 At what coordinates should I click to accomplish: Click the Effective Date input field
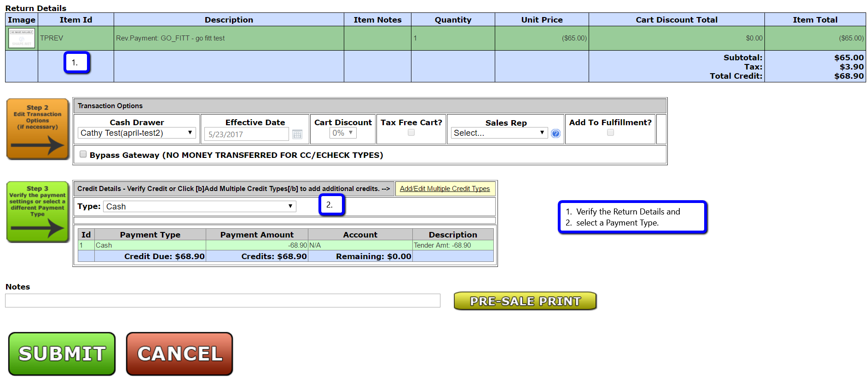click(247, 134)
